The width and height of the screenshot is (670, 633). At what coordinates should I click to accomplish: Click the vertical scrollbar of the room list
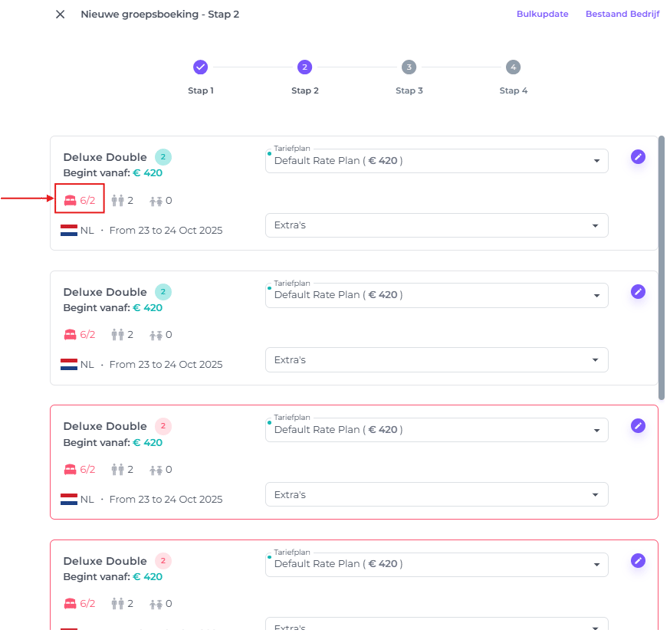point(661,260)
